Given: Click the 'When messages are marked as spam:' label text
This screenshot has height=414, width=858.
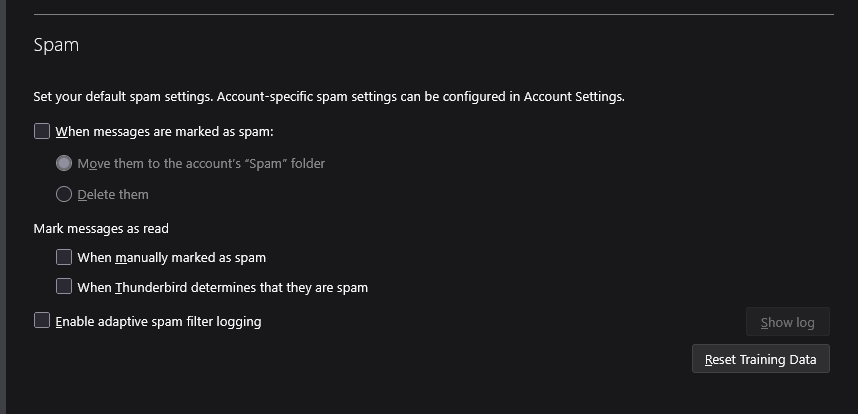Looking at the screenshot, I should (x=164, y=131).
